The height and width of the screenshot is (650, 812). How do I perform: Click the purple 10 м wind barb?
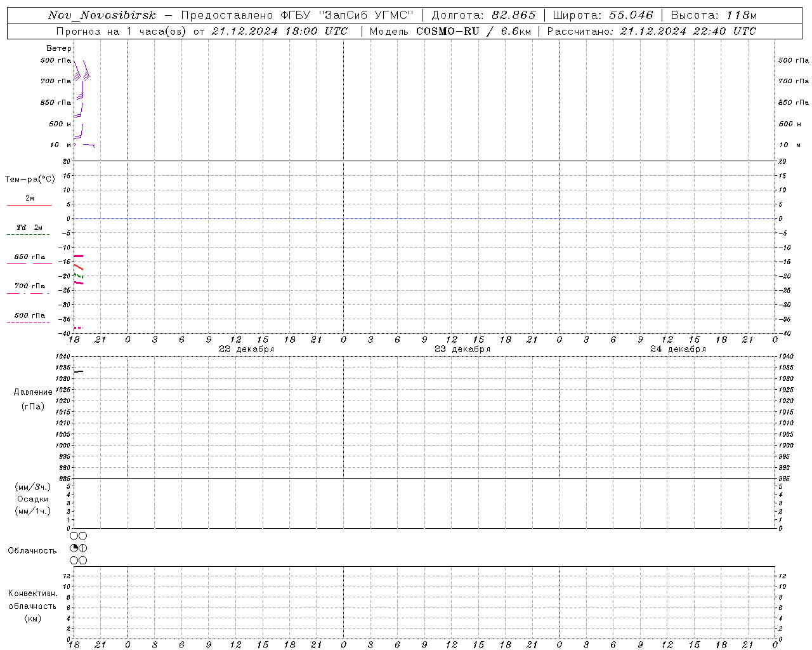tap(89, 145)
